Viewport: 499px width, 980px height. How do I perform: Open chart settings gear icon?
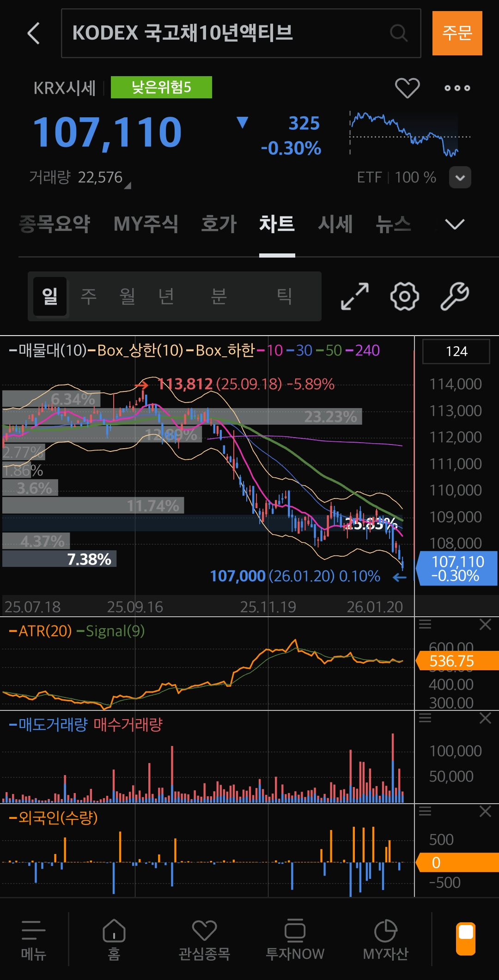(x=405, y=296)
